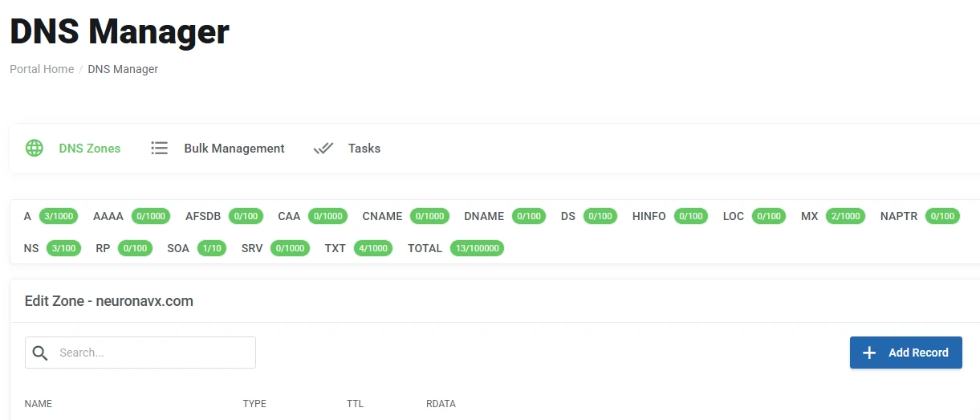
Task: Click the MX 2/1000 badge
Action: tap(846, 216)
